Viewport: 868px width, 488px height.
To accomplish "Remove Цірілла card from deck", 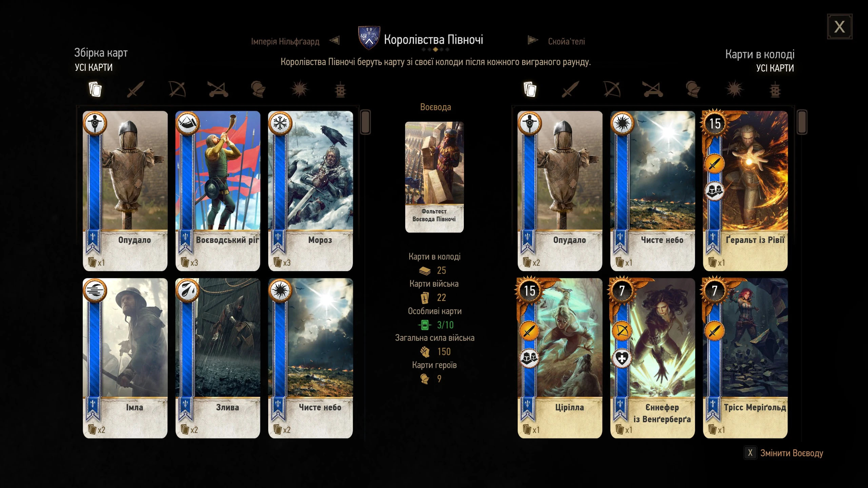I will point(560,358).
